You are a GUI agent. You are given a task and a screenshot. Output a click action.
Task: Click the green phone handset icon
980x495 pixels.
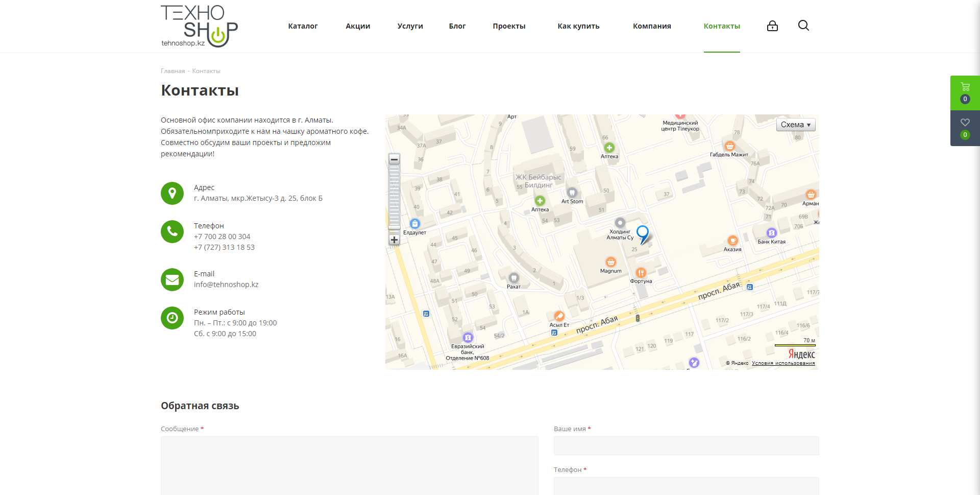[172, 231]
